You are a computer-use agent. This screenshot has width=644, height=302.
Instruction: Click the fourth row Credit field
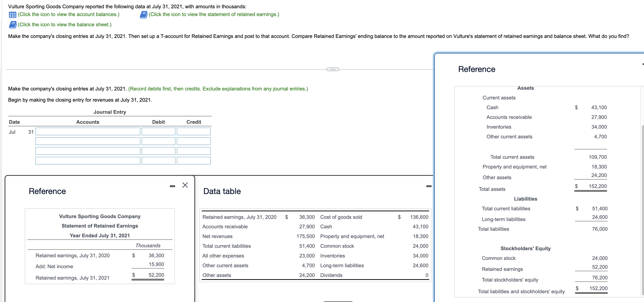click(193, 161)
